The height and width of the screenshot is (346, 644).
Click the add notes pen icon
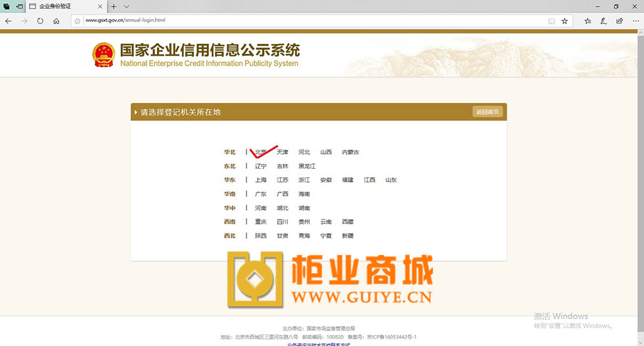point(603,21)
